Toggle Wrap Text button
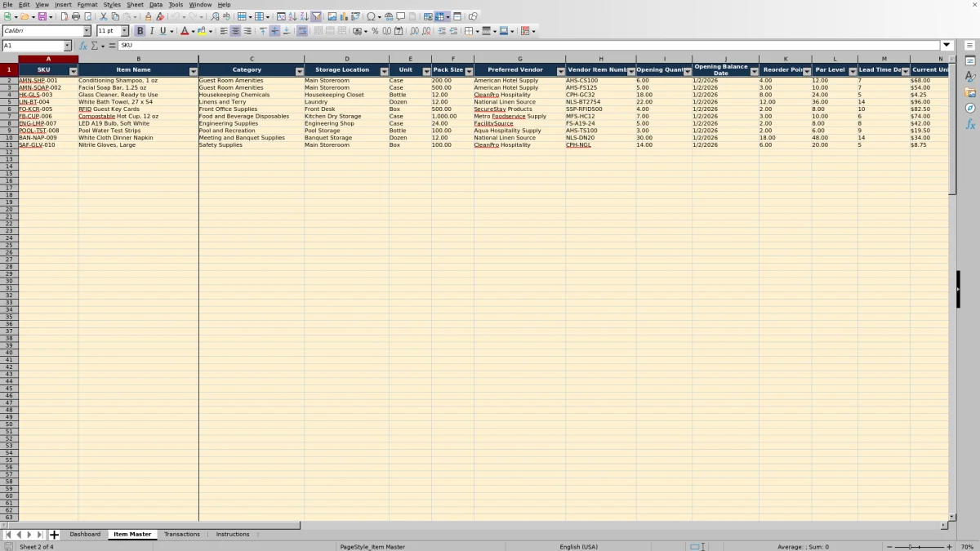The width and height of the screenshot is (980, 551). tap(302, 31)
